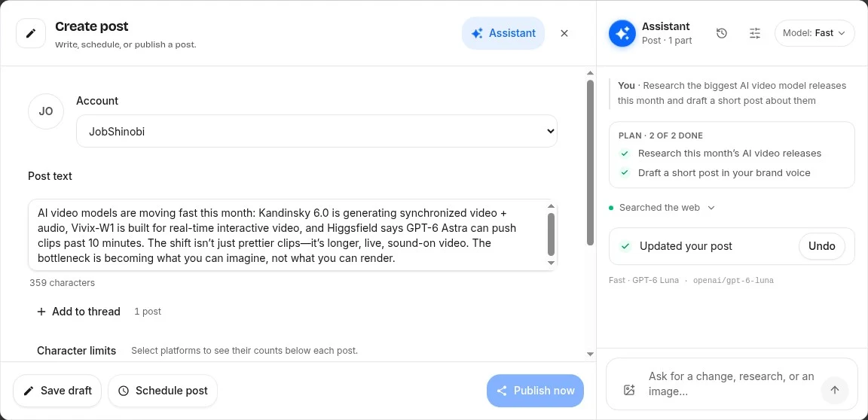Screen dimensions: 868x420
Task: Click the Account label
Action: [97, 101]
